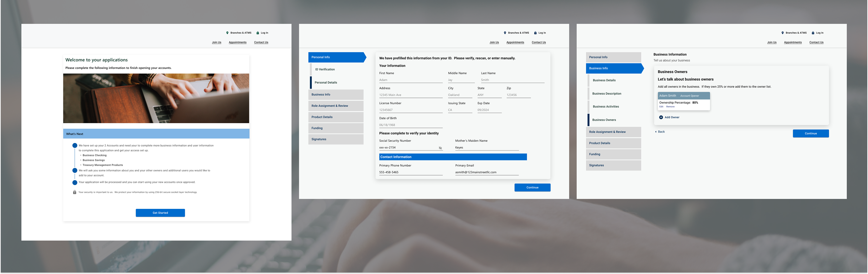Click Edit on the Adam Smith owner card
Screen dimensions: 868x274
tap(661, 107)
